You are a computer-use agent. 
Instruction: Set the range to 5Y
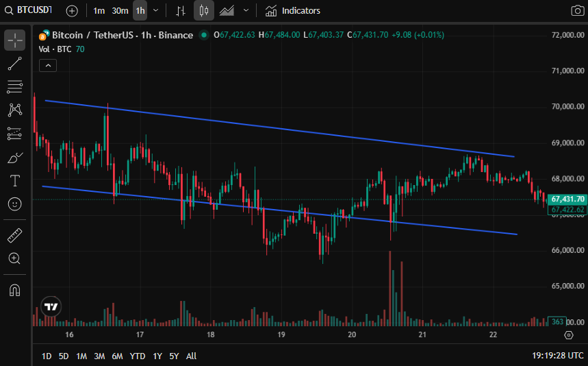click(x=174, y=356)
